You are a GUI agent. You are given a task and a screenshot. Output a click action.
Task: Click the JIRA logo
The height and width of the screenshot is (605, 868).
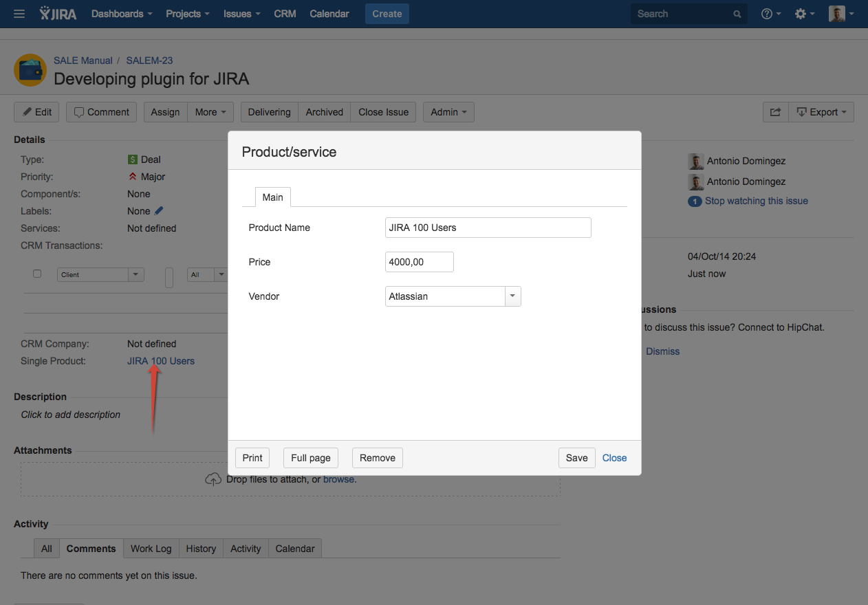point(58,14)
